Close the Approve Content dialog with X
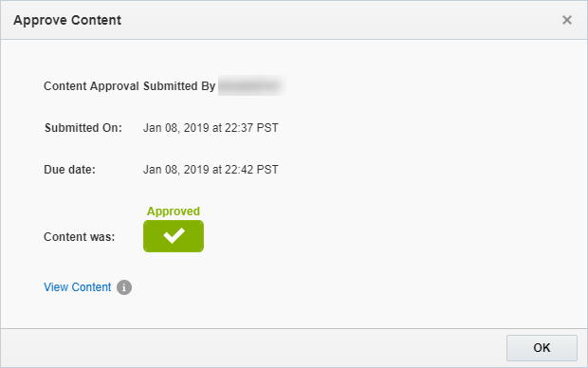This screenshot has width=588, height=368. pyautogui.click(x=567, y=20)
